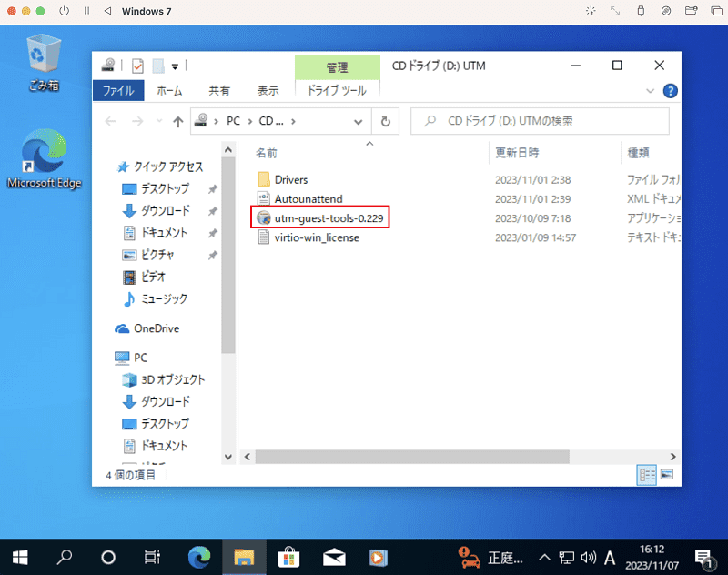Image resolution: width=728 pixels, height=575 pixels.
Task: Open the ホーム ribbon tab
Action: (169, 90)
